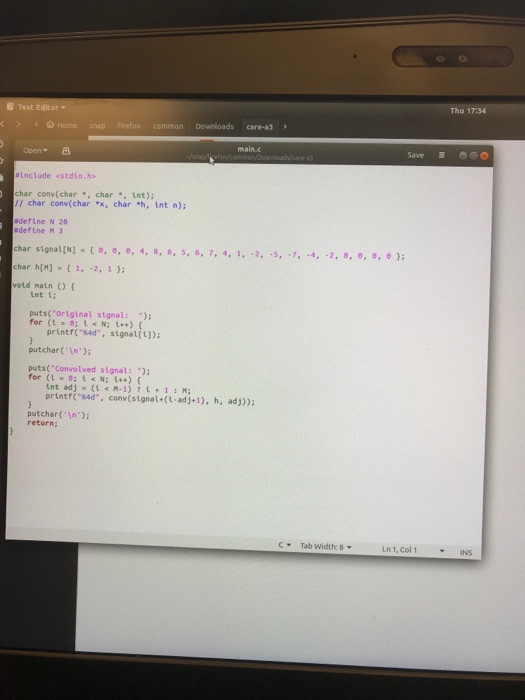Click the file path subtitle under main.c
Screen dimensions: 525x700
[249, 158]
